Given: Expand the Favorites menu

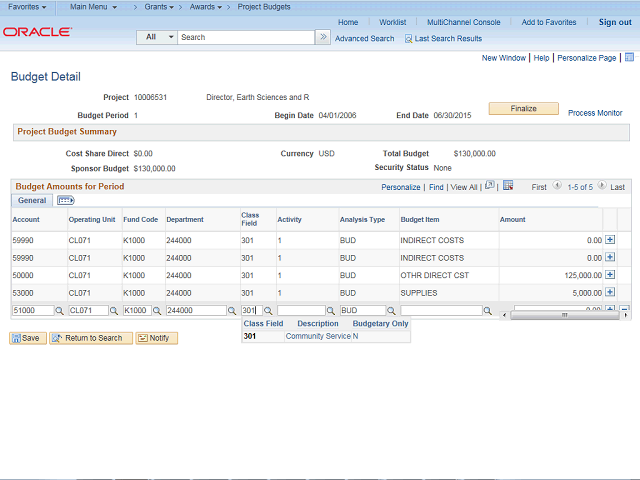Looking at the screenshot, I should click(x=27, y=7).
